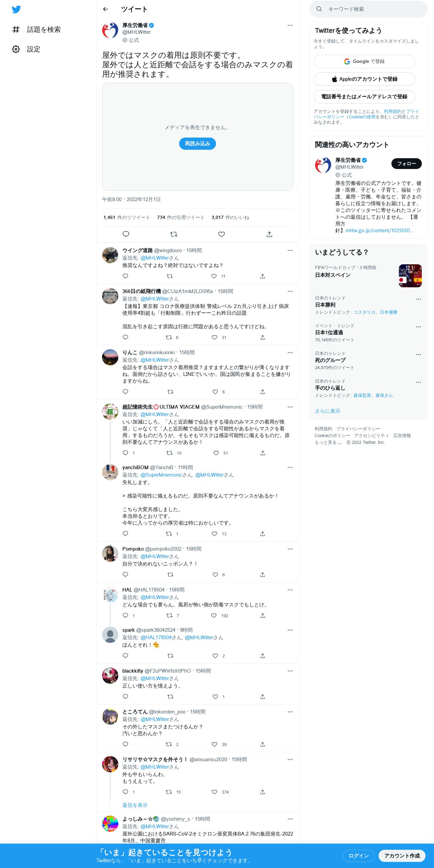Click さらに表示 under trends
434x868 pixels.
(x=328, y=411)
